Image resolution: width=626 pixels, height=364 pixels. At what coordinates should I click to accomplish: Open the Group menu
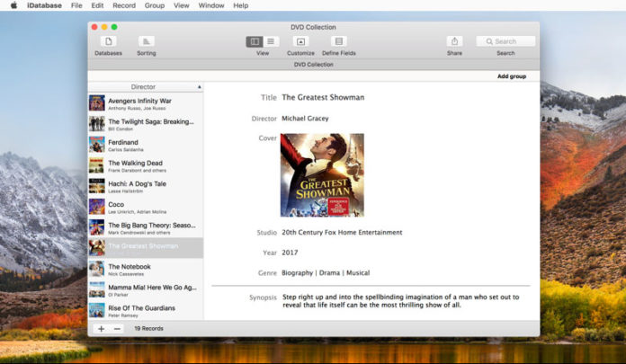pos(155,5)
